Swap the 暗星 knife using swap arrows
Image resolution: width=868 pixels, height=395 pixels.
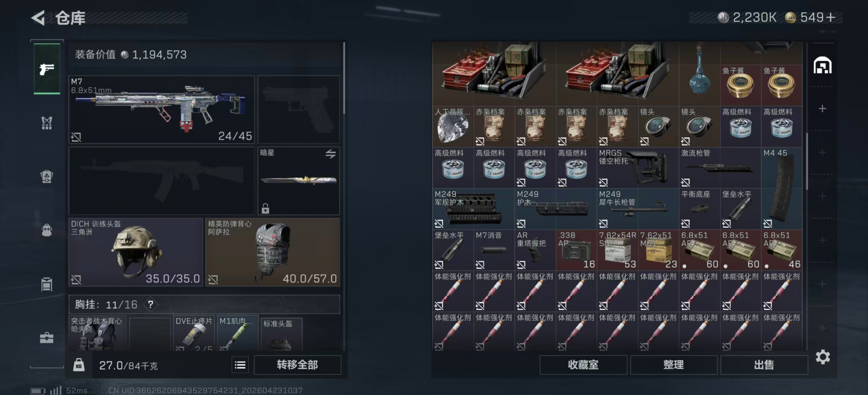pyautogui.click(x=330, y=154)
